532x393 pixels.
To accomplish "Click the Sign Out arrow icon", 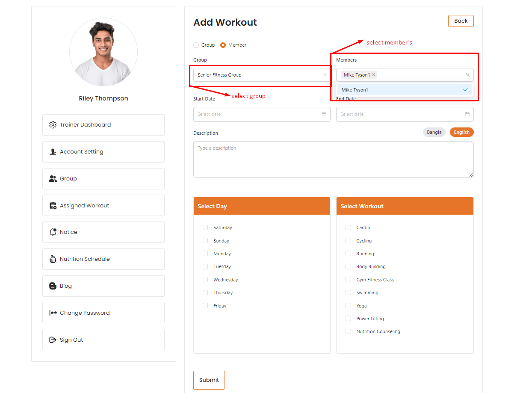I will (x=53, y=340).
